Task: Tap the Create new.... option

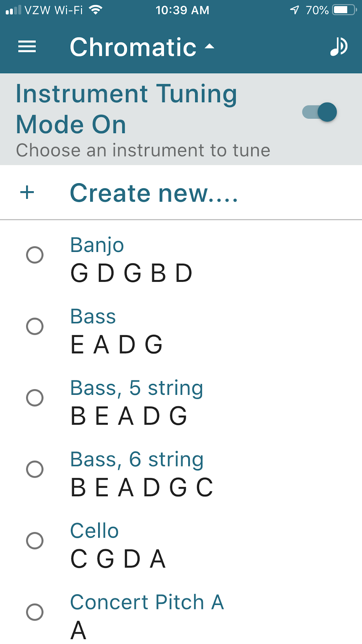Action: click(154, 193)
